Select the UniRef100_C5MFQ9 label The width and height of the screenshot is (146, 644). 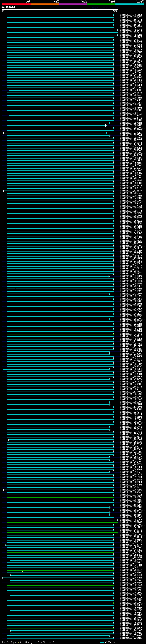[131, 617]
